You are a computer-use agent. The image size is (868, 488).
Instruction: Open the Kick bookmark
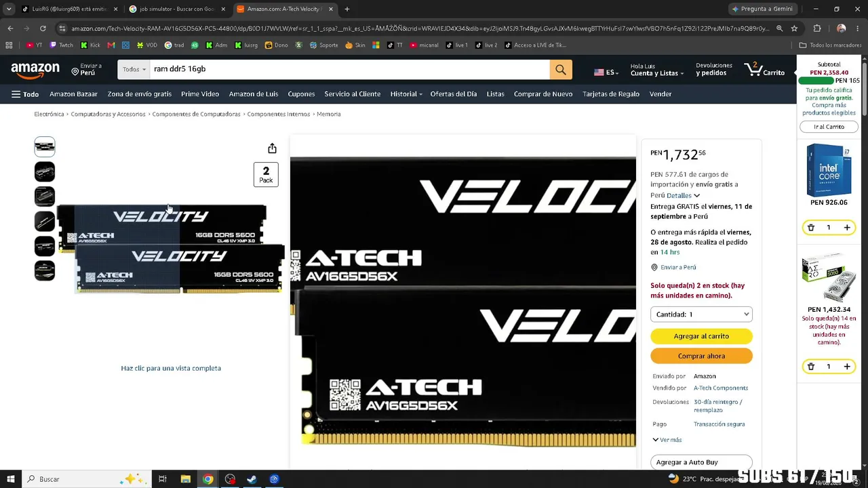[x=90, y=45]
